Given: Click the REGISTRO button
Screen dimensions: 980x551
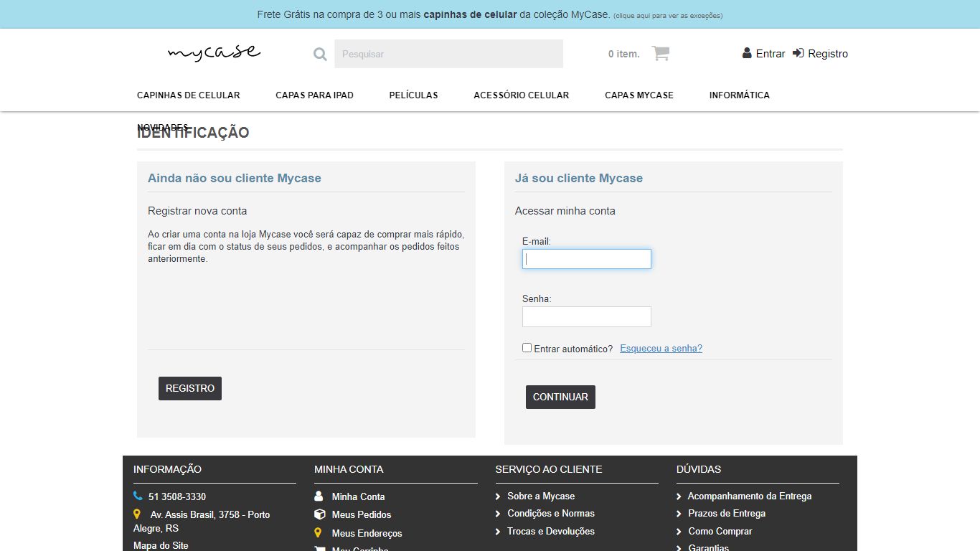Looking at the screenshot, I should click(189, 388).
